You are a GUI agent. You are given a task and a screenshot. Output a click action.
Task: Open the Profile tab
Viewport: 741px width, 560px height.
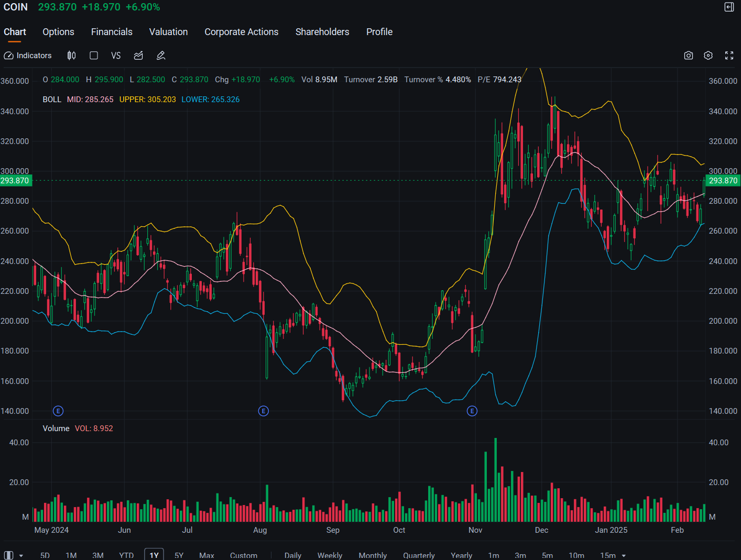pyautogui.click(x=379, y=32)
